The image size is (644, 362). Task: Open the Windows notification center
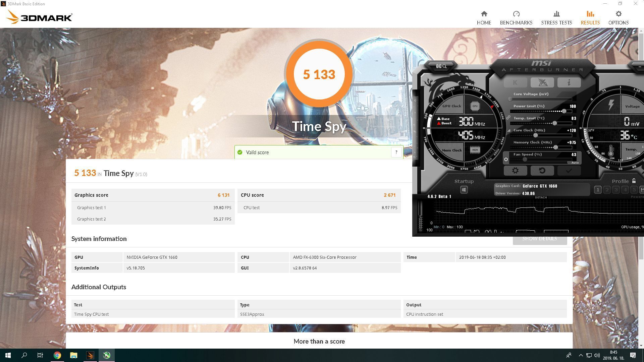click(x=633, y=355)
